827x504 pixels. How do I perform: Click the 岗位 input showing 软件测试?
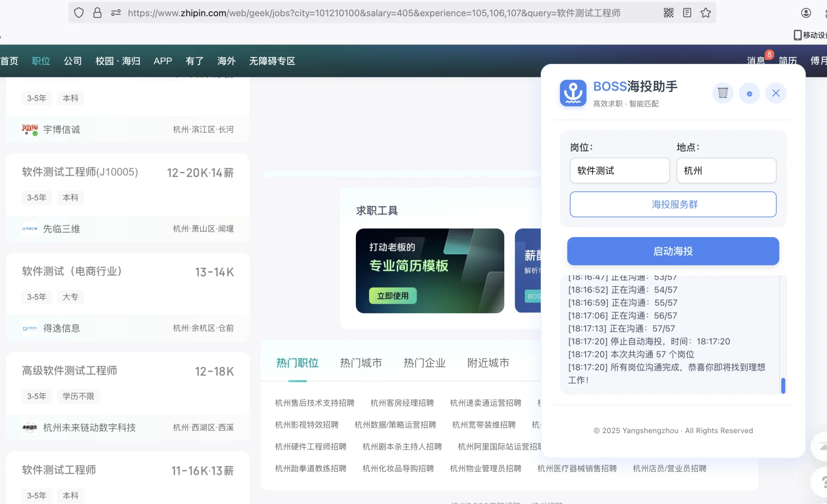pos(619,170)
